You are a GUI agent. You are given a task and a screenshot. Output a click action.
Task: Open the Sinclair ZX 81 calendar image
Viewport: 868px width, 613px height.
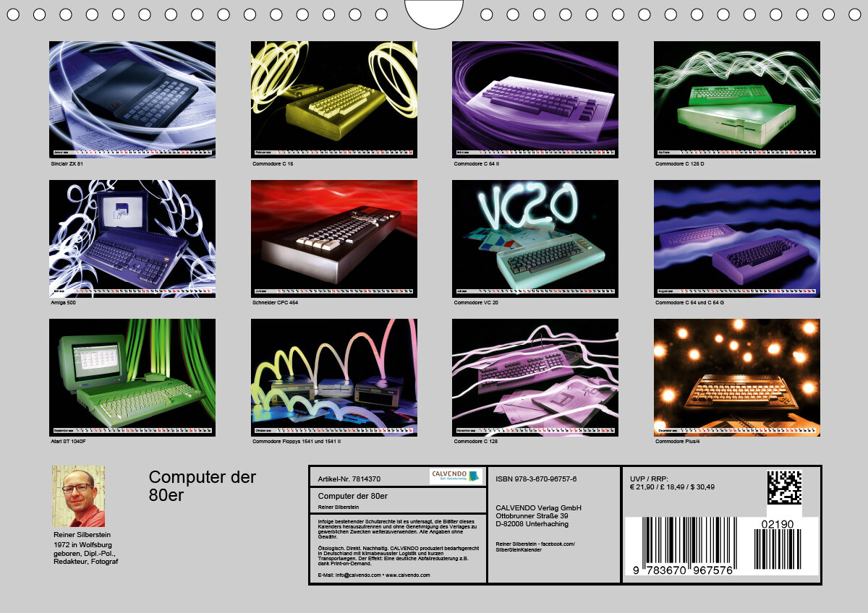click(x=132, y=99)
